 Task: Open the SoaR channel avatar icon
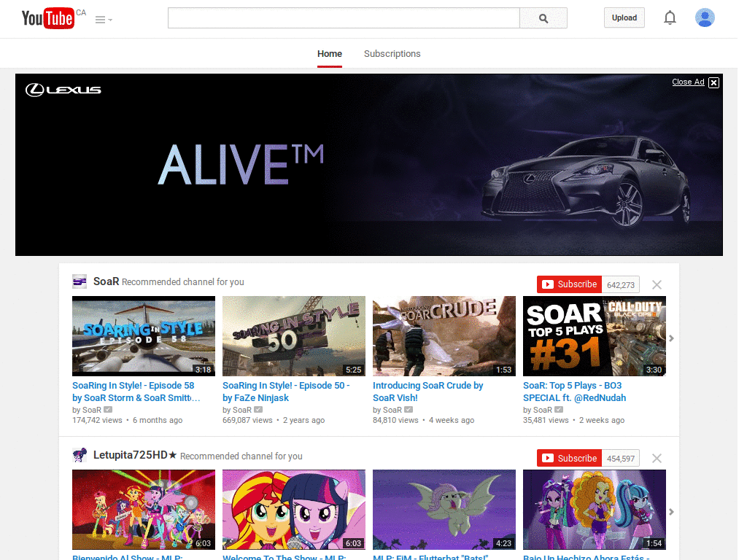click(79, 281)
